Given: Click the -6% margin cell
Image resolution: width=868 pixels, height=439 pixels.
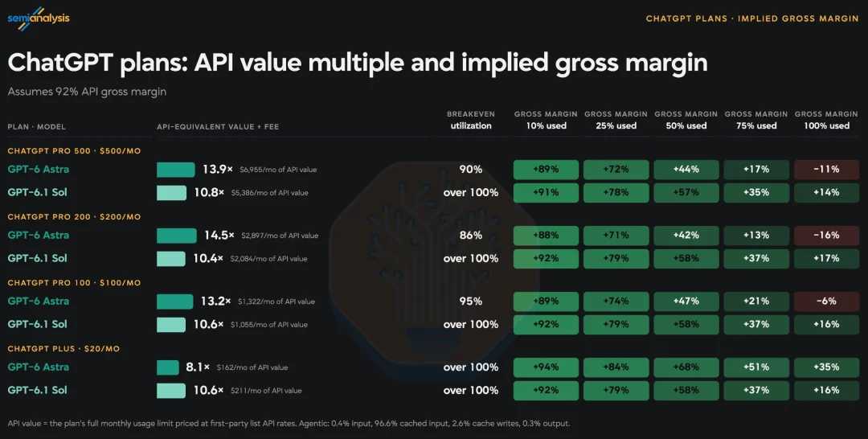Looking at the screenshot, I should click(826, 302).
